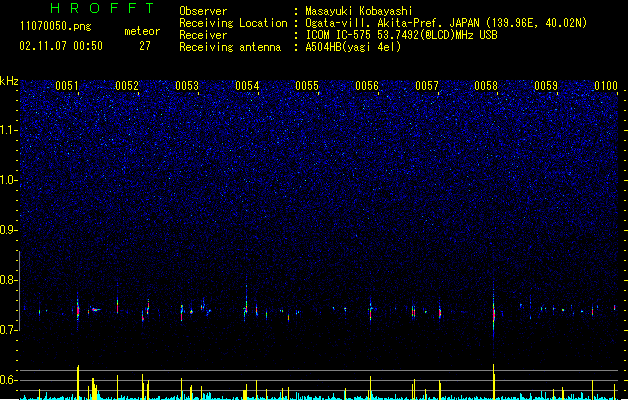Select the file name 11070050.png
The height and width of the screenshot is (400, 629).
click(x=56, y=26)
